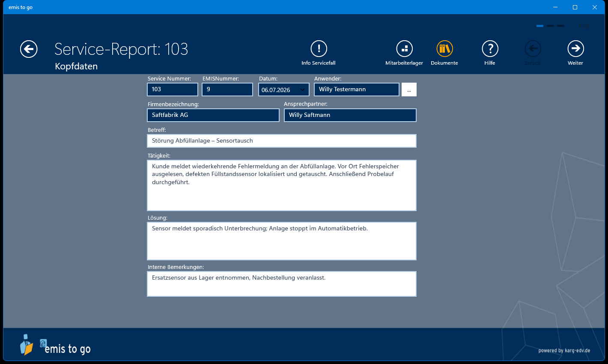Click the powered by karg-edv.de text
The image size is (608, 364).
pyautogui.click(x=564, y=350)
